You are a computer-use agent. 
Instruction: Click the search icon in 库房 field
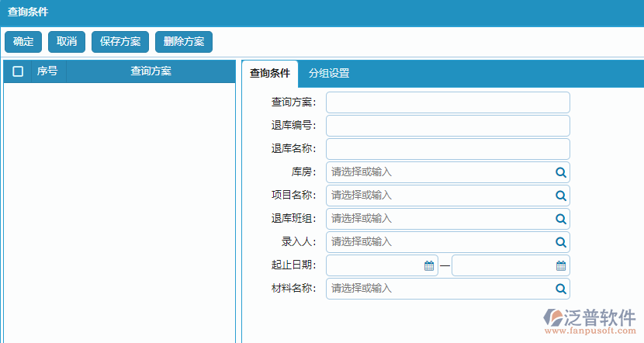coord(560,172)
